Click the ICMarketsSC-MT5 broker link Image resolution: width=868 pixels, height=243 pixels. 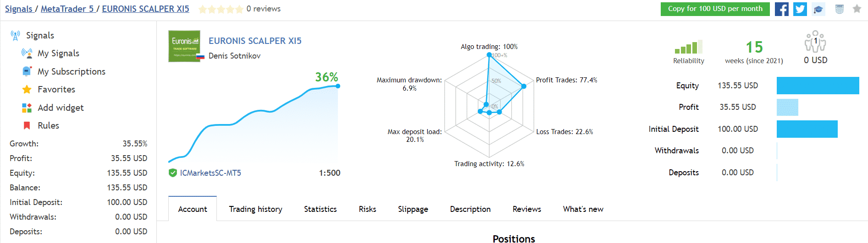click(210, 173)
